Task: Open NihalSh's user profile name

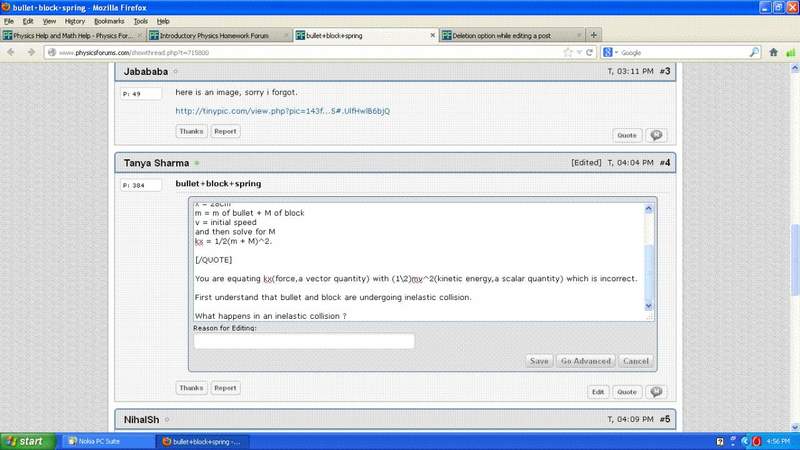Action: pyautogui.click(x=141, y=420)
